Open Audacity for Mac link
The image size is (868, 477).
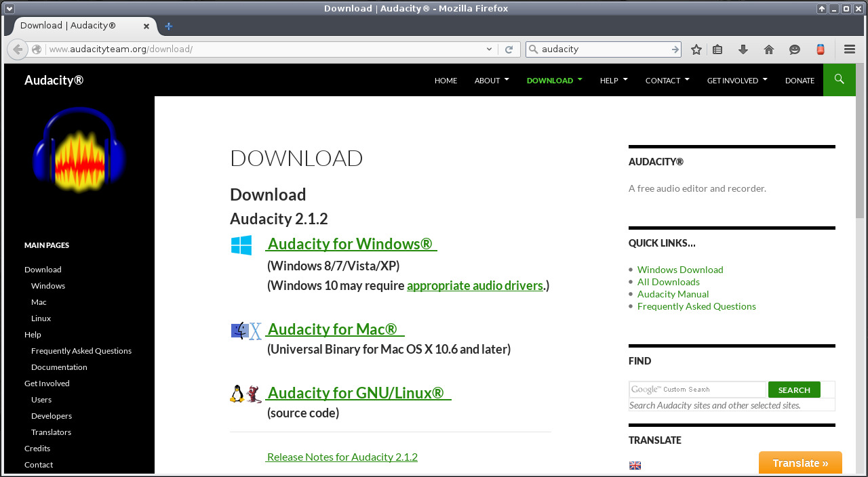[x=334, y=329]
